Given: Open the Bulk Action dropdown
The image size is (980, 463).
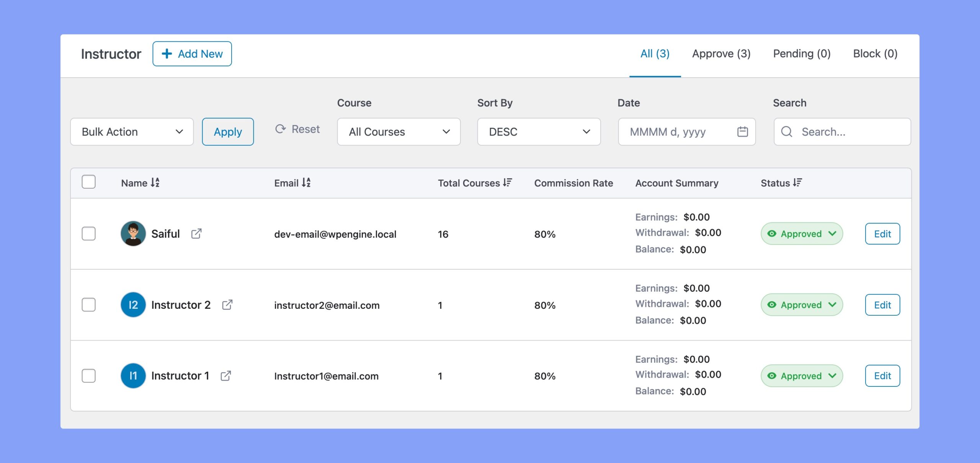Looking at the screenshot, I should (132, 131).
